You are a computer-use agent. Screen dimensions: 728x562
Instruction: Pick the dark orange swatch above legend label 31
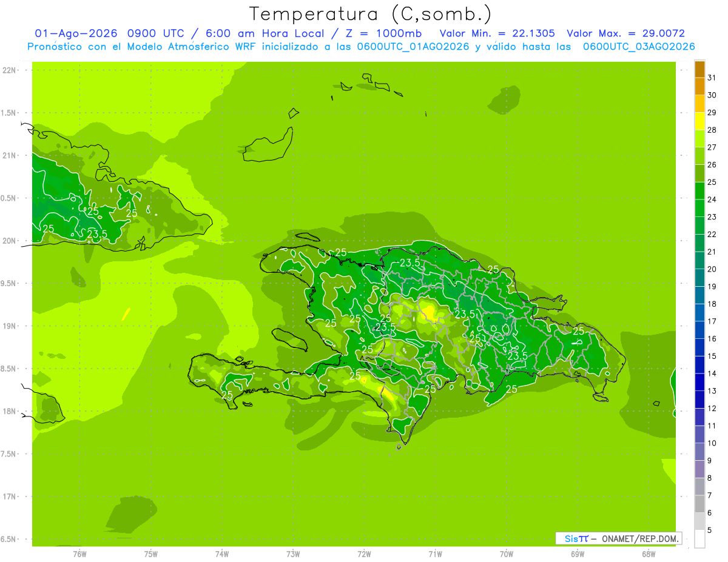pos(699,69)
